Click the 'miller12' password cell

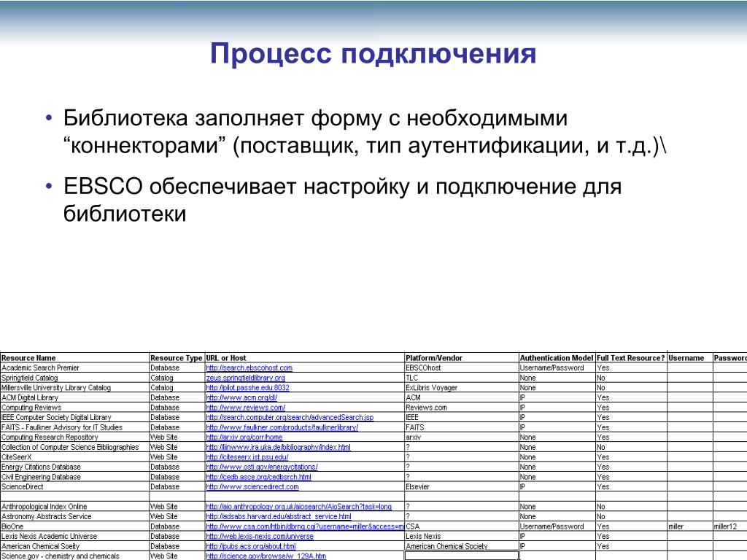[x=729, y=526]
